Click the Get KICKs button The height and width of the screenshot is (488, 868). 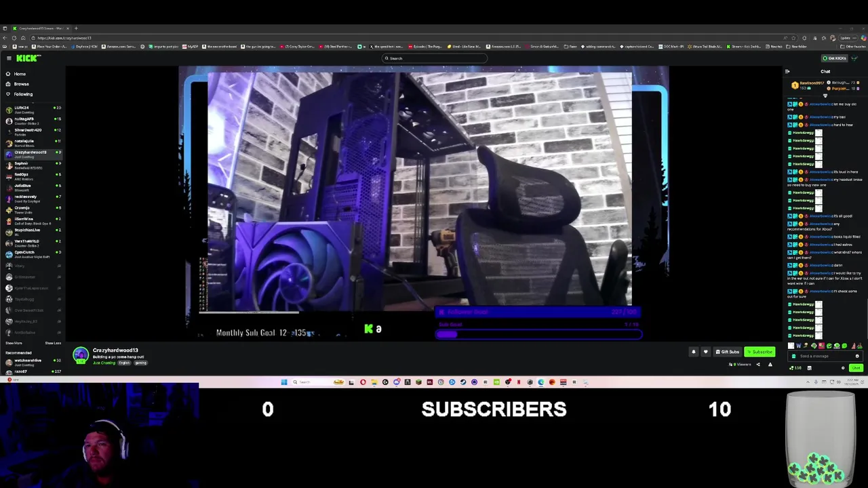[x=834, y=58]
